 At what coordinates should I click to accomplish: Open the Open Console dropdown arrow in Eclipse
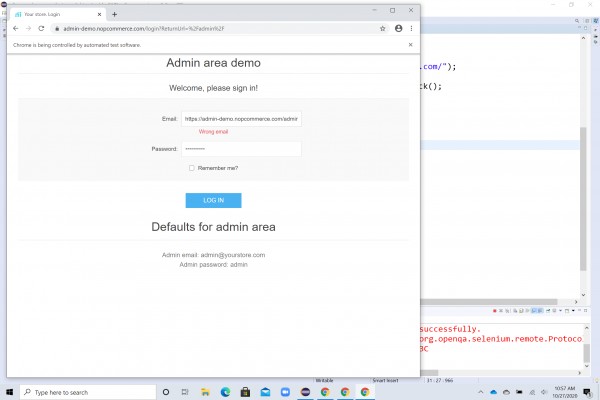tap(573, 311)
